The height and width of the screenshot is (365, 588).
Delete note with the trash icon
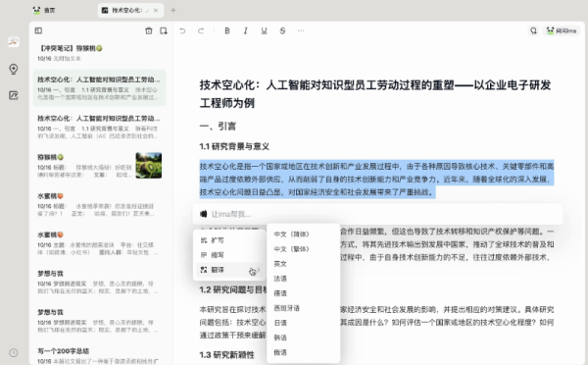pyautogui.click(x=149, y=30)
